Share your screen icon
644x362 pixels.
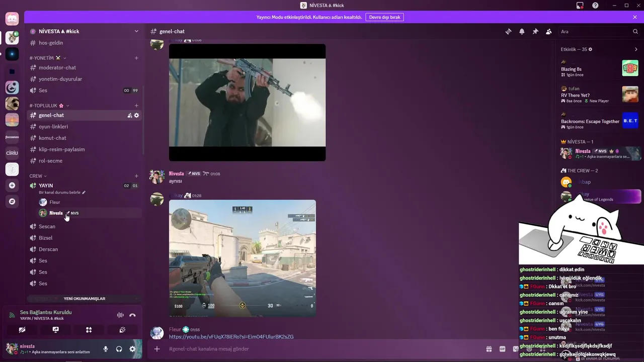click(x=55, y=330)
